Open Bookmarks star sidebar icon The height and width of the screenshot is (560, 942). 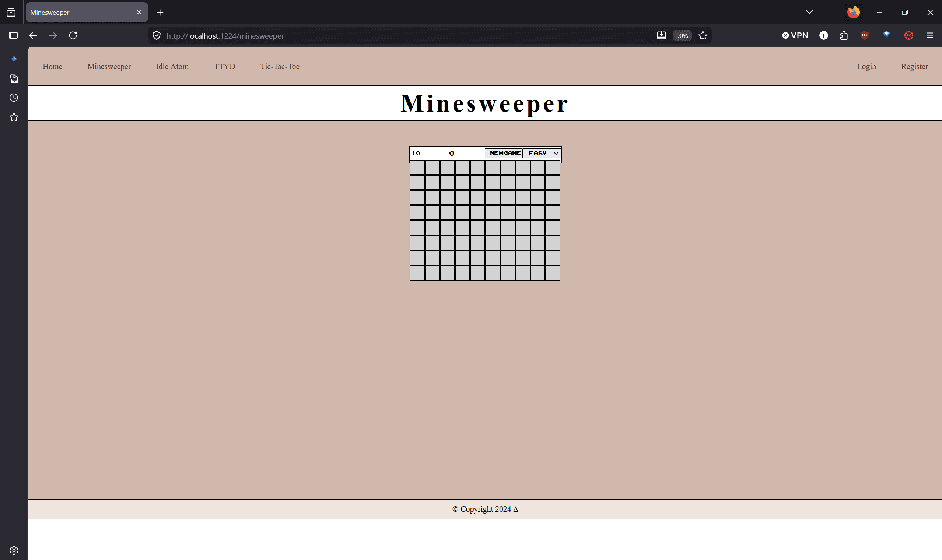click(x=14, y=117)
